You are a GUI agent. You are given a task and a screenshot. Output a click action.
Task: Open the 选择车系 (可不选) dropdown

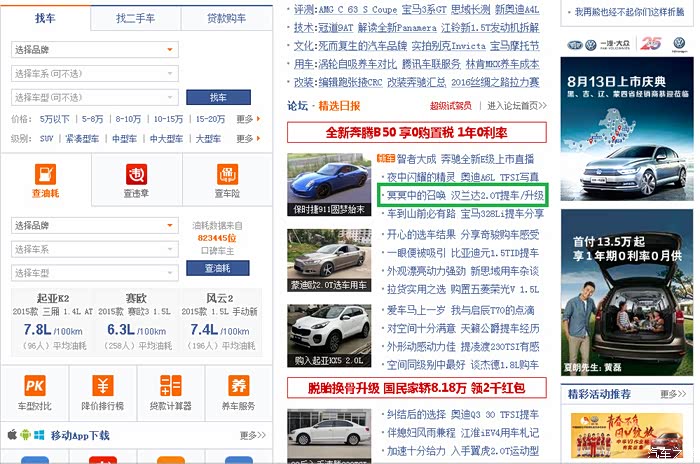[x=94, y=73]
